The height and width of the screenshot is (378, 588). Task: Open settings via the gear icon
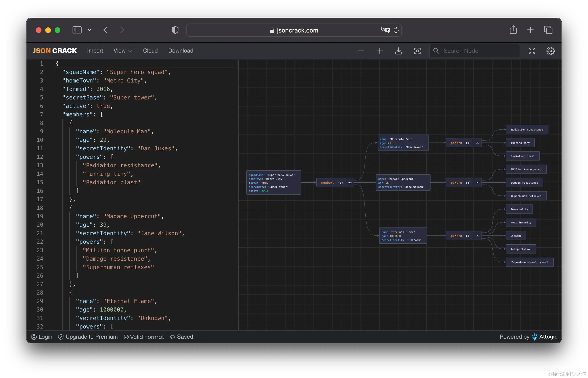[551, 51]
